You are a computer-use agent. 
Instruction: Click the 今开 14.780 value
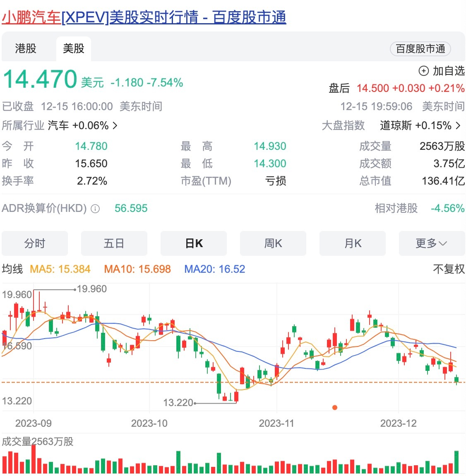pyautogui.click(x=91, y=147)
